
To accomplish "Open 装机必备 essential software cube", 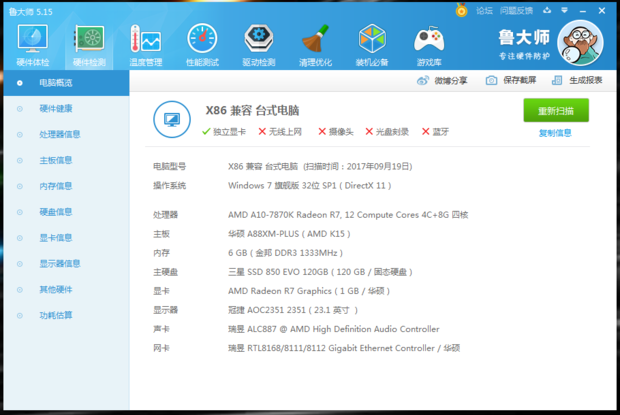I will tap(372, 45).
